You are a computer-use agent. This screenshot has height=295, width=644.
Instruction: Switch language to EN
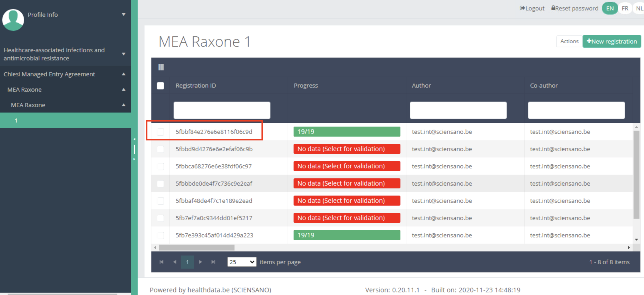[610, 8]
